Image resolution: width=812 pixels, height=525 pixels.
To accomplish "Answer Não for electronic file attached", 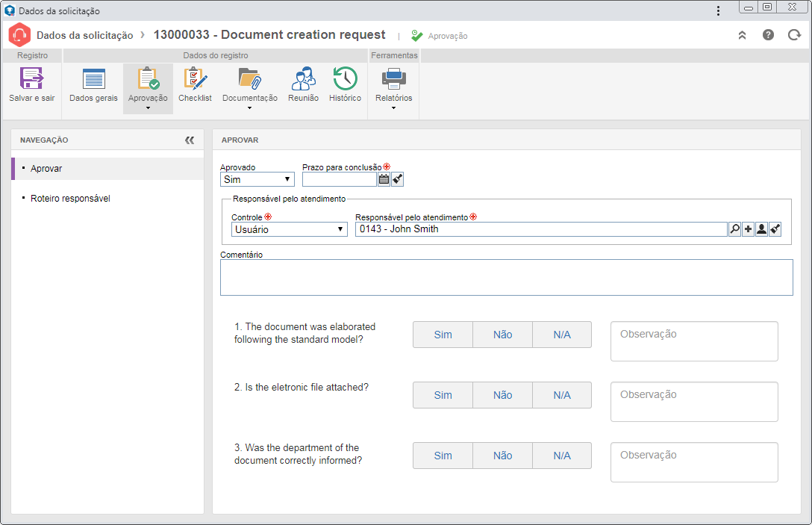I will click(x=502, y=396).
